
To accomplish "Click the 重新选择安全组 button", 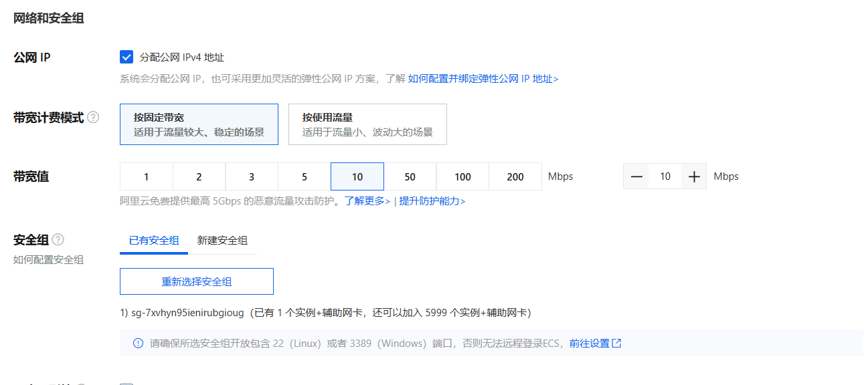I will (197, 281).
